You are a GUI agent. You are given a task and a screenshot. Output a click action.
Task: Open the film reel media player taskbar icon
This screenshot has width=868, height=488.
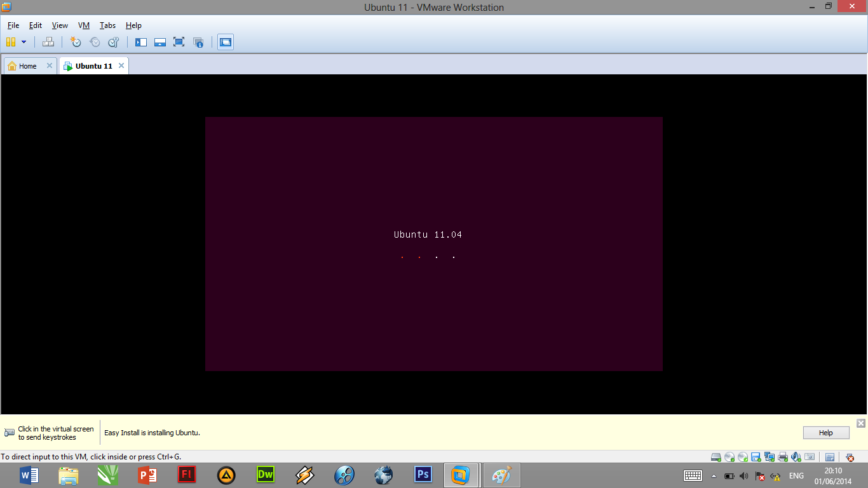point(344,475)
